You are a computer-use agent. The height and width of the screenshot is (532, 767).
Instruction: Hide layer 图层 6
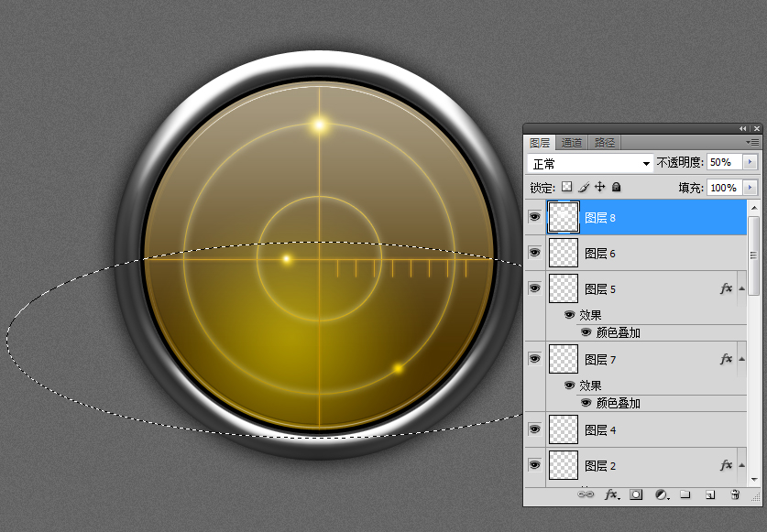(534, 253)
